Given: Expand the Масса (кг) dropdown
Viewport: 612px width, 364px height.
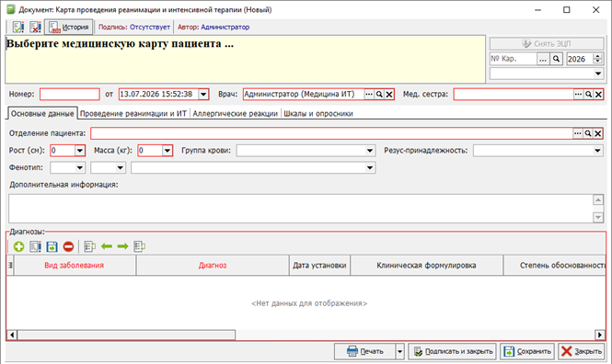Looking at the screenshot, I should click(167, 151).
